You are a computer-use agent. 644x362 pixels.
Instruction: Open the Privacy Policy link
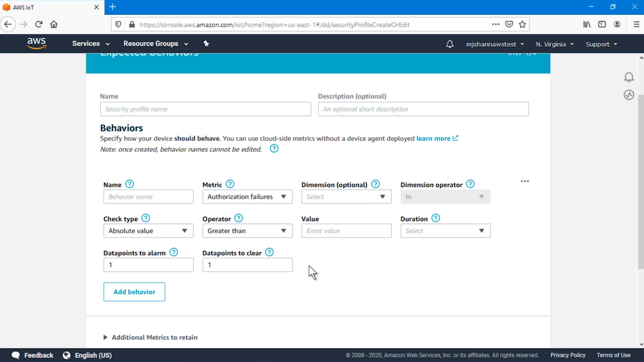(x=568, y=355)
